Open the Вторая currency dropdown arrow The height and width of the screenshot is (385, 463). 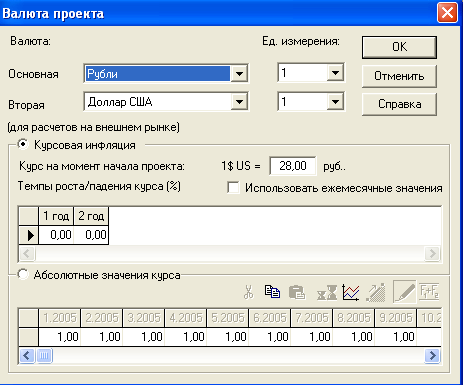[x=239, y=102]
